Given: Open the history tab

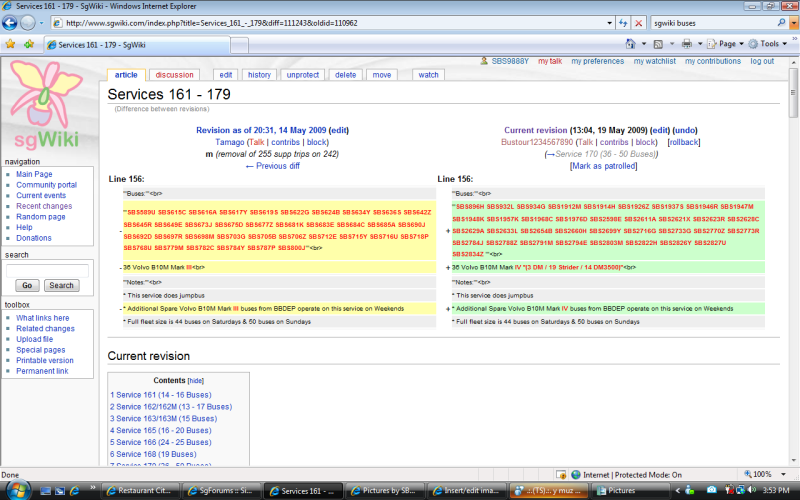Looking at the screenshot, I should click(259, 75).
